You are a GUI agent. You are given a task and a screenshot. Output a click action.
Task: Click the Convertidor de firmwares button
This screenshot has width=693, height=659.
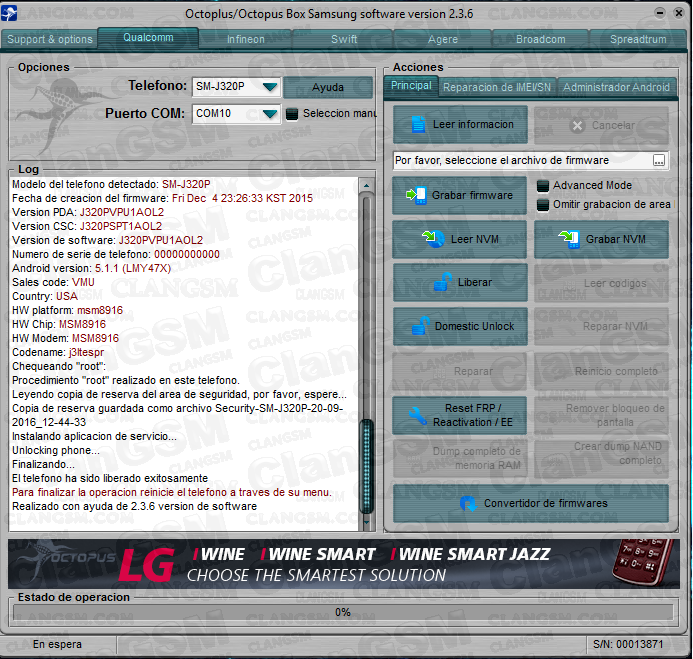click(530, 503)
